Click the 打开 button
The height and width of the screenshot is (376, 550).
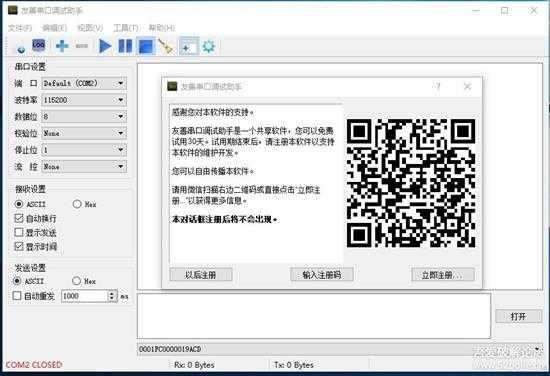(x=518, y=316)
